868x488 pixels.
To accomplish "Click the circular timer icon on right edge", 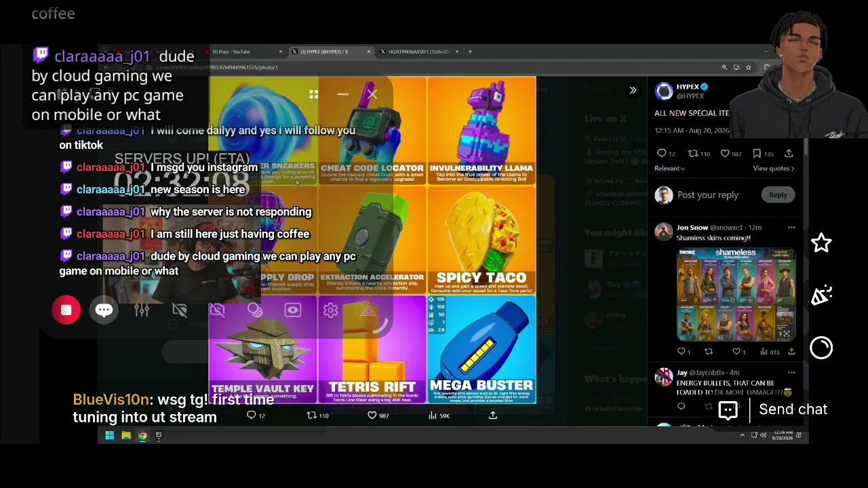I will [x=821, y=348].
